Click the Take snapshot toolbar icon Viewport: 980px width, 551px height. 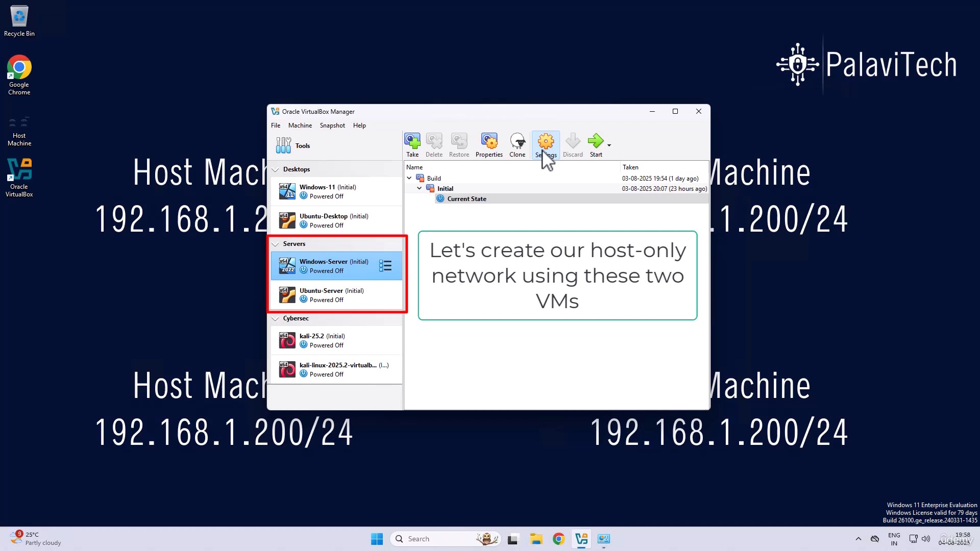[412, 145]
